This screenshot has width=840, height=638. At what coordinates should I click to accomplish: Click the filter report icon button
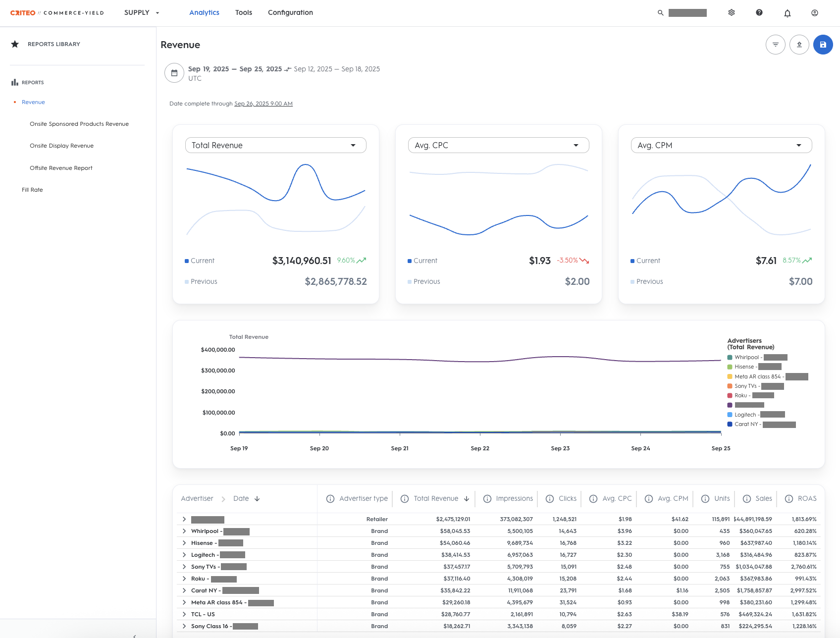(776, 45)
